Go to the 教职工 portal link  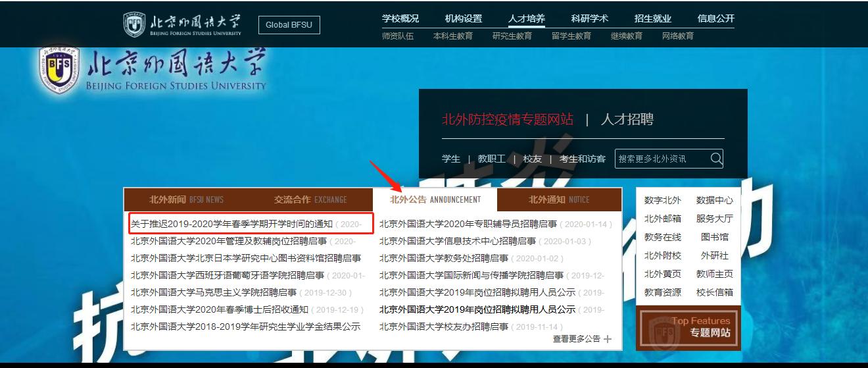pyautogui.click(x=491, y=159)
